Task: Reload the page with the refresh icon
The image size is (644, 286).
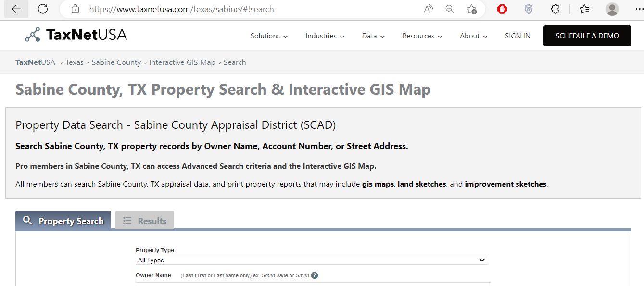Action: tap(43, 9)
